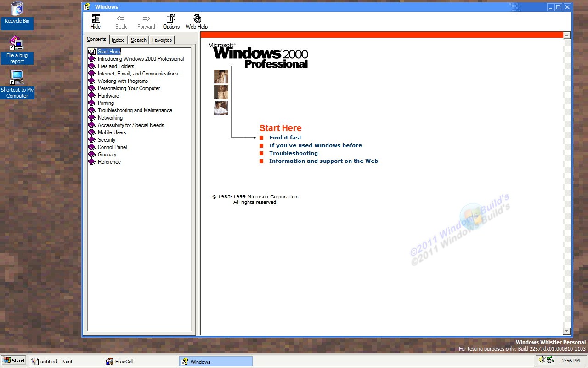Screen dimensions: 588x368
Task: Click book icon beside Files and Folders
Action: click(x=92, y=66)
